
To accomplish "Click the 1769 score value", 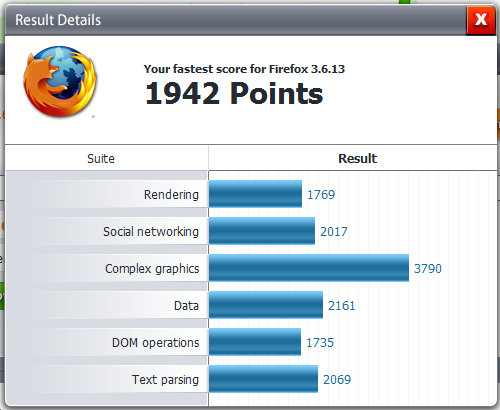I will point(321,195).
